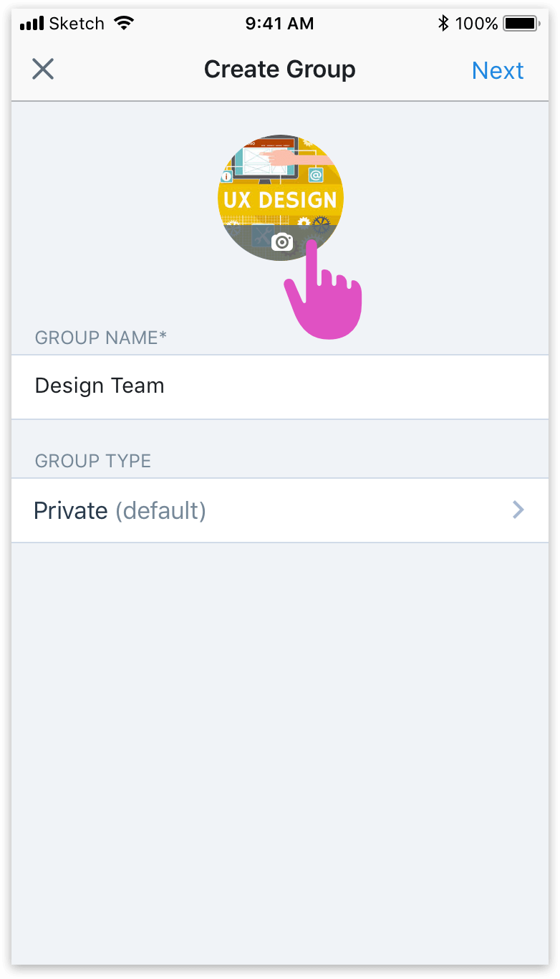Click the Bluetooth icon in status bar
Screen dimensions: 560x979
[443, 23]
